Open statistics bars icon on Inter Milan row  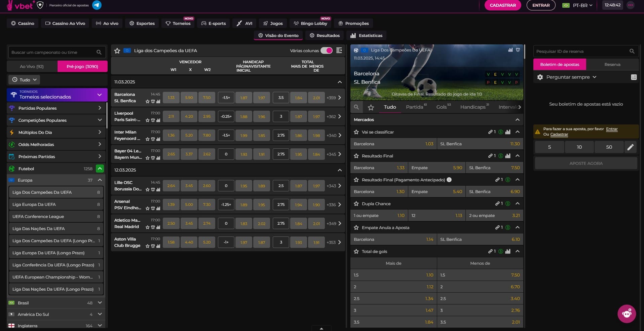pyautogui.click(x=158, y=139)
